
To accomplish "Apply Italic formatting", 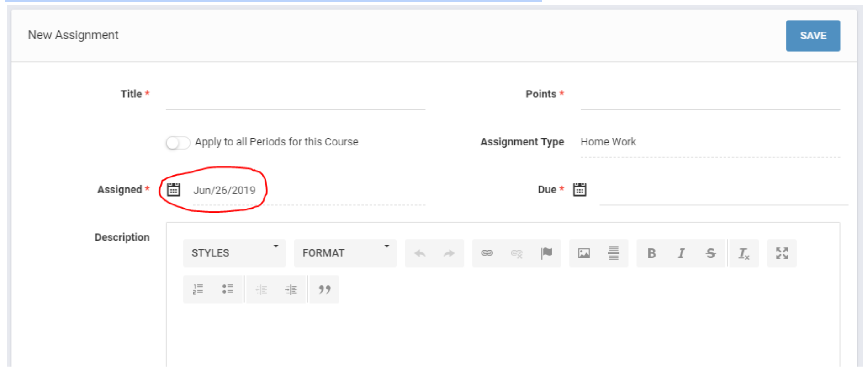I will click(x=681, y=253).
